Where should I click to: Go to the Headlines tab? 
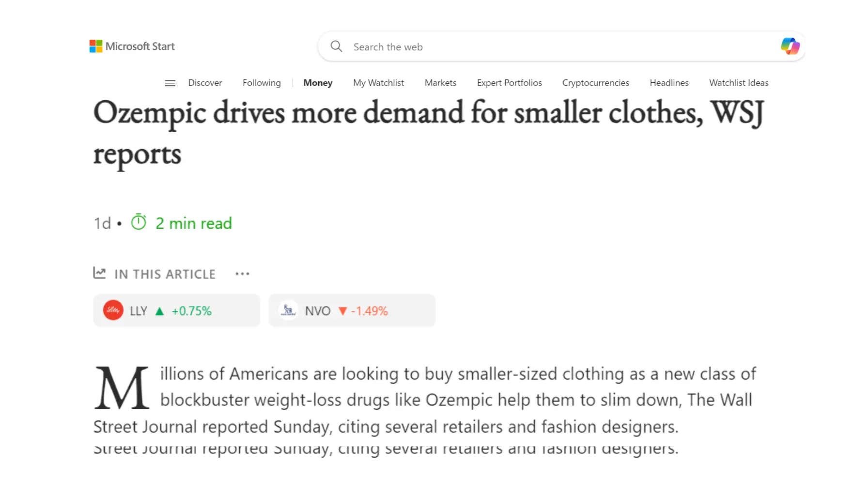pos(669,83)
